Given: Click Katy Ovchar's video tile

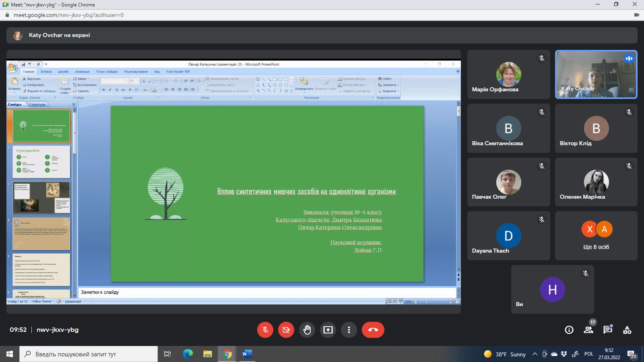Looking at the screenshot, I should pos(596,74).
